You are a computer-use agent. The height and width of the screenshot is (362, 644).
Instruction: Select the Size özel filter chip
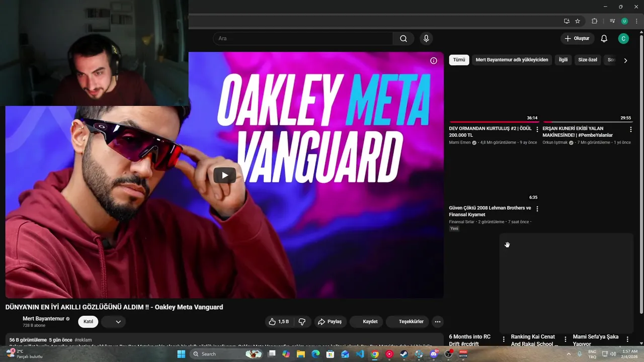point(588,60)
